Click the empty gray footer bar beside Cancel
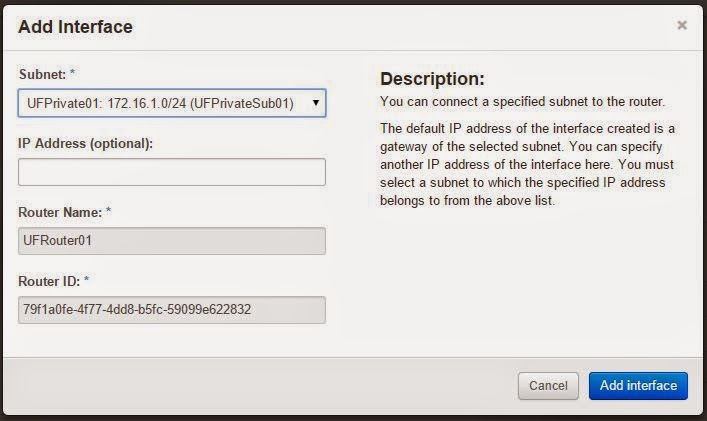The width and height of the screenshot is (707, 421). 260,386
